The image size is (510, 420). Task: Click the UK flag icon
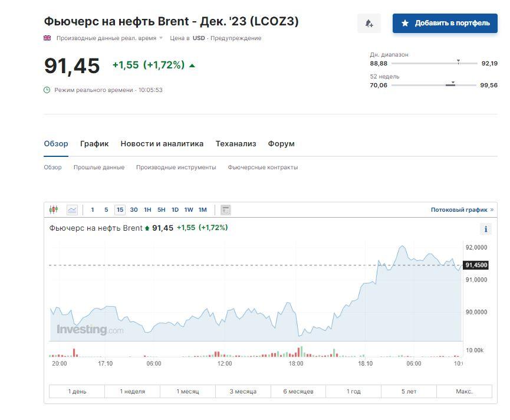pos(47,38)
